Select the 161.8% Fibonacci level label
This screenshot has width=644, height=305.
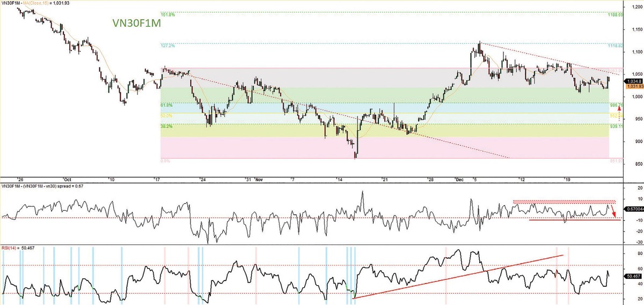pyautogui.click(x=167, y=13)
